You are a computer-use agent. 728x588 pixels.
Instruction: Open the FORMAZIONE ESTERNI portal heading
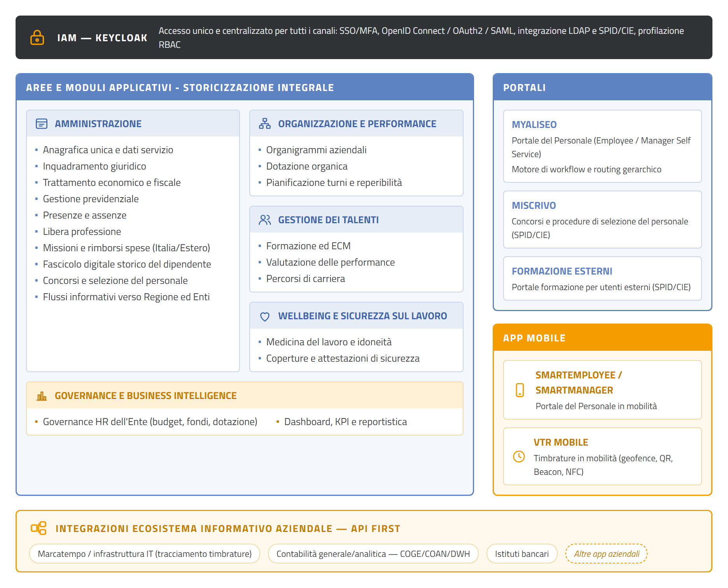[x=562, y=271]
